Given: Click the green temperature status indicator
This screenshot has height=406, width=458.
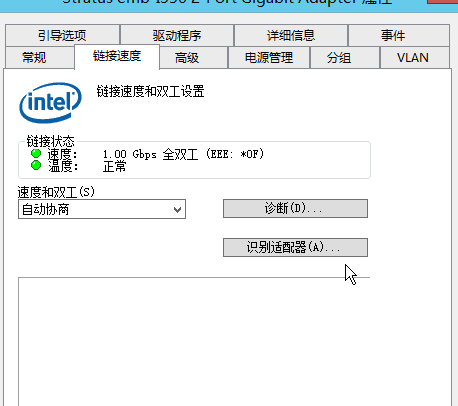Looking at the screenshot, I should (36, 165).
